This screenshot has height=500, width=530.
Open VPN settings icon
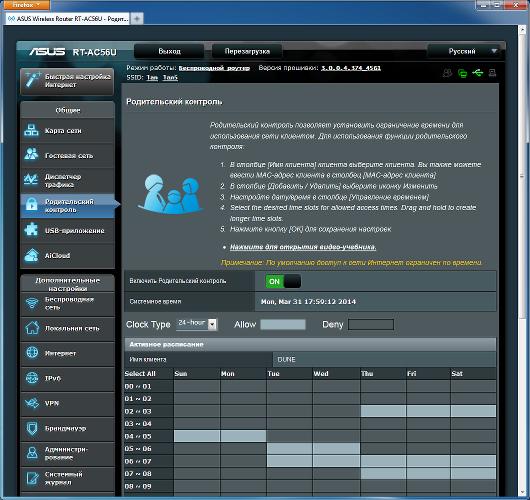[32, 403]
